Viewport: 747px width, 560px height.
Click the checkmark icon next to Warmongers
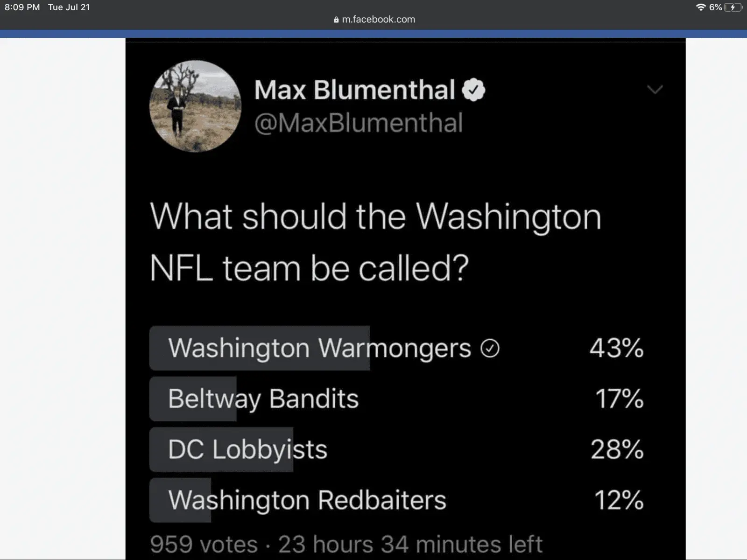(x=490, y=348)
